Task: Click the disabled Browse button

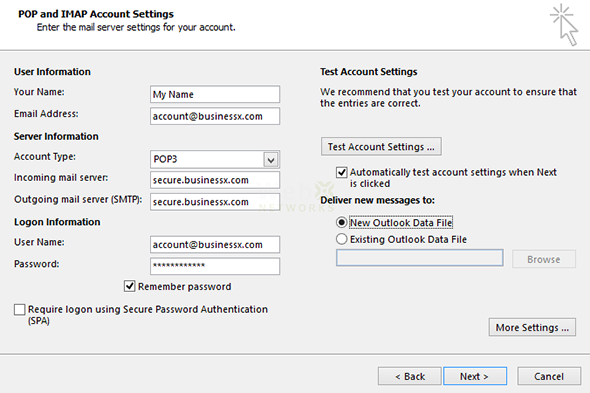Action: [x=544, y=259]
